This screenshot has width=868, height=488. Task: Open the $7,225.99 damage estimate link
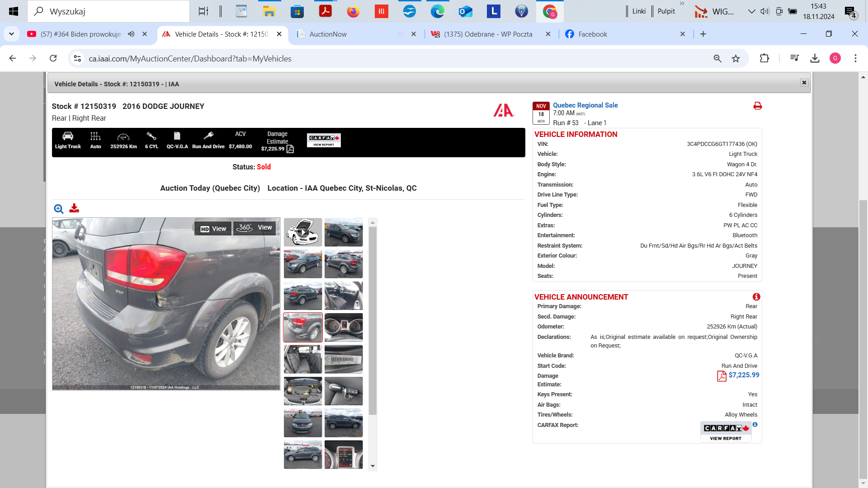(744, 375)
